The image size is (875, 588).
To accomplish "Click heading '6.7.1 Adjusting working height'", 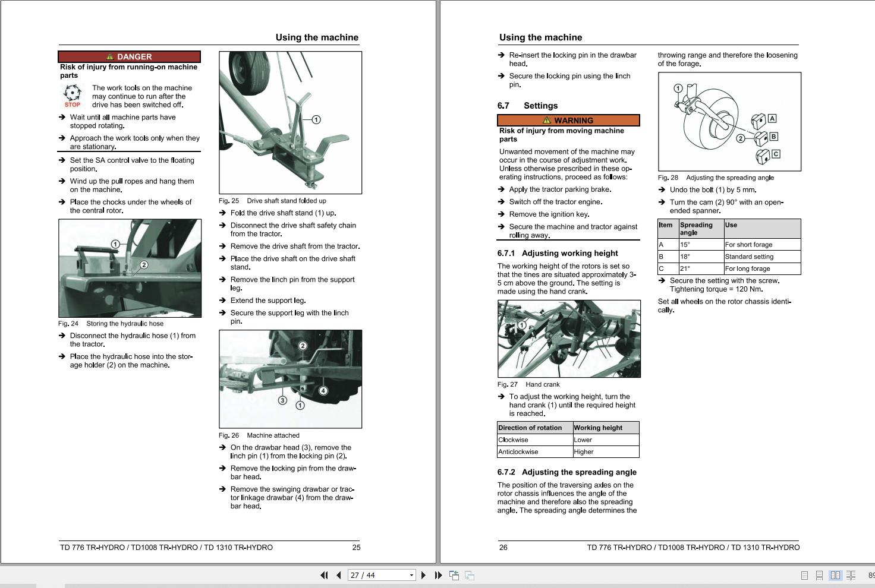I will (558, 253).
